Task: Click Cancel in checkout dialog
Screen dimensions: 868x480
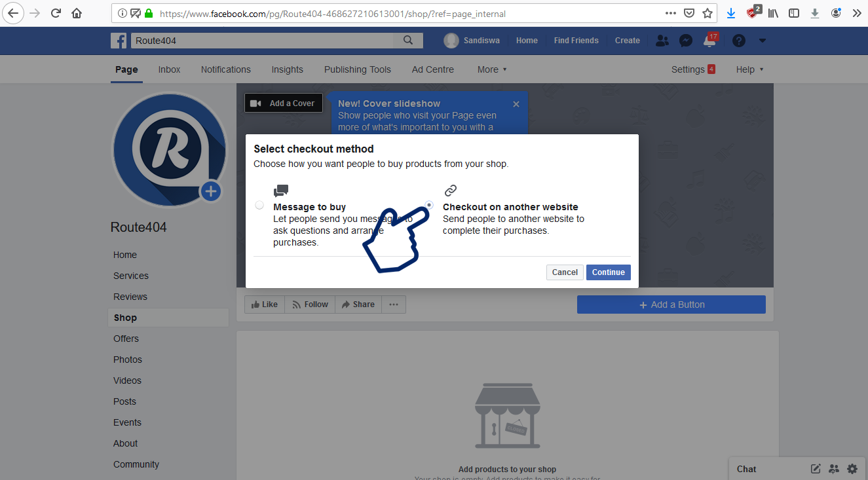Action: pos(565,272)
